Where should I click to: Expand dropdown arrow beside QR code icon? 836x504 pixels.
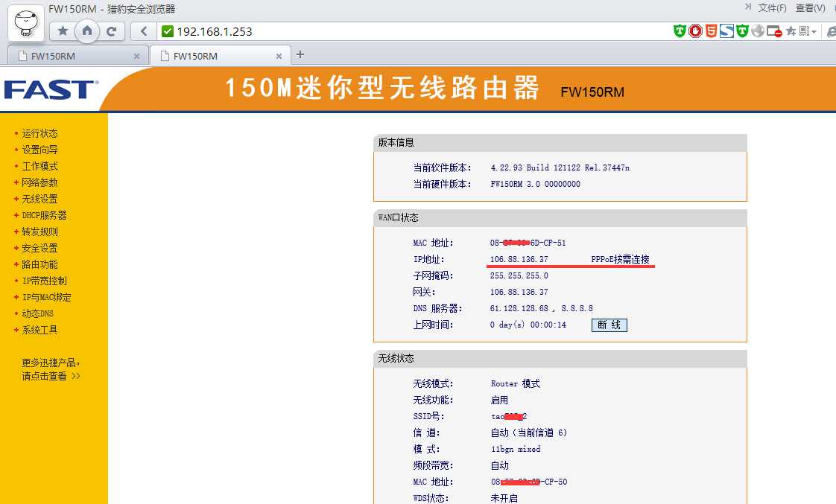coord(814,32)
